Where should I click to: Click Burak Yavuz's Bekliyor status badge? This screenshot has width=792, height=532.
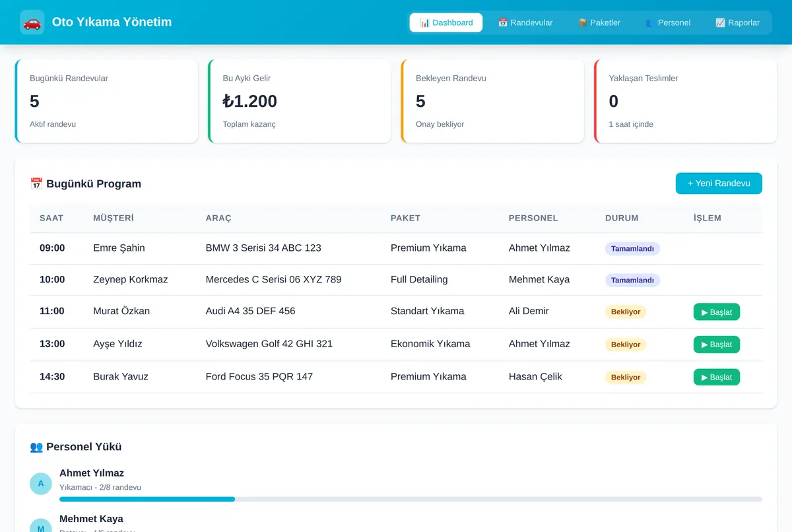point(626,377)
